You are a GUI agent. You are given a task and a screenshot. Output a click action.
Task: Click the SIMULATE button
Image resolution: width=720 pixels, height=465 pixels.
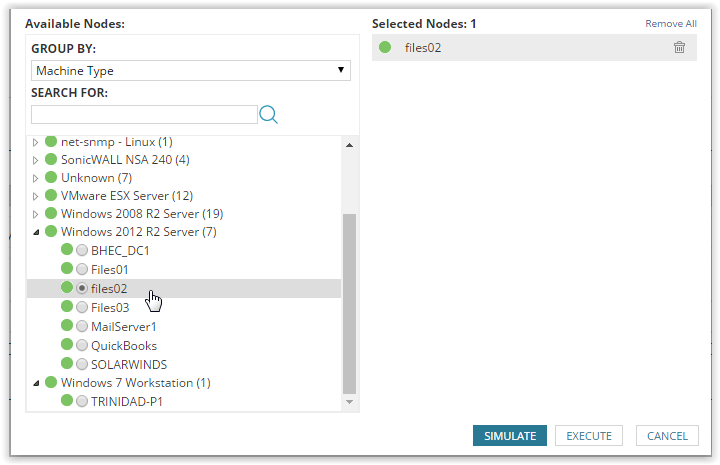pyautogui.click(x=510, y=436)
